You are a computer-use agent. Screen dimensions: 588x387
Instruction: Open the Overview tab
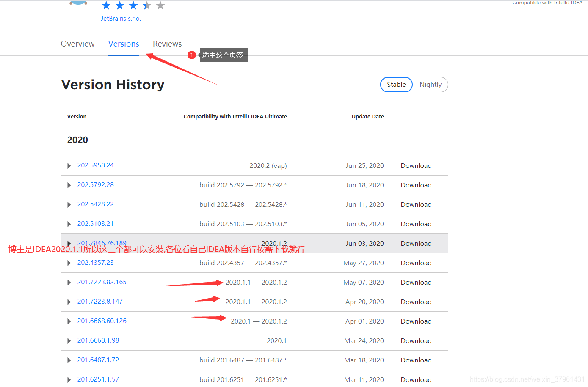tap(77, 44)
